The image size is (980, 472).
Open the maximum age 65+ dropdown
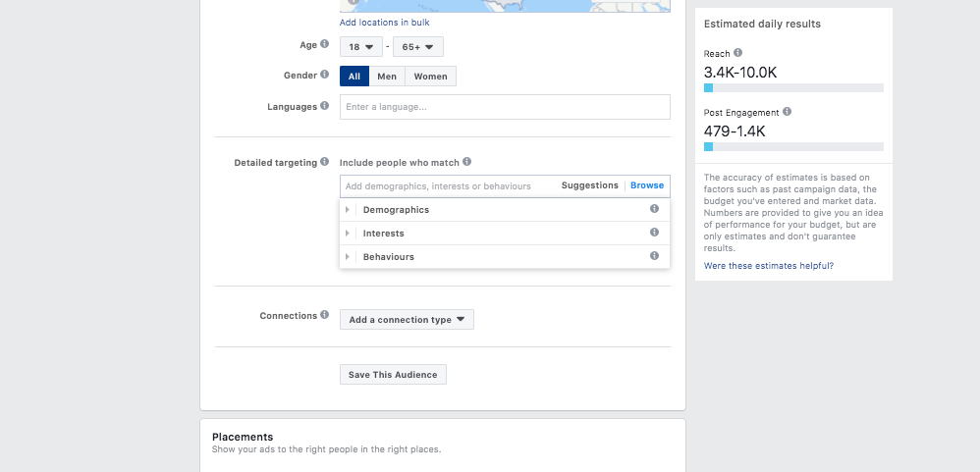click(418, 47)
